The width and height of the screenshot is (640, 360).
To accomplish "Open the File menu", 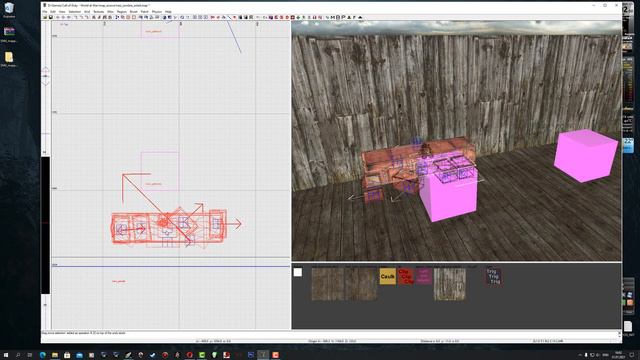I will (x=45, y=12).
